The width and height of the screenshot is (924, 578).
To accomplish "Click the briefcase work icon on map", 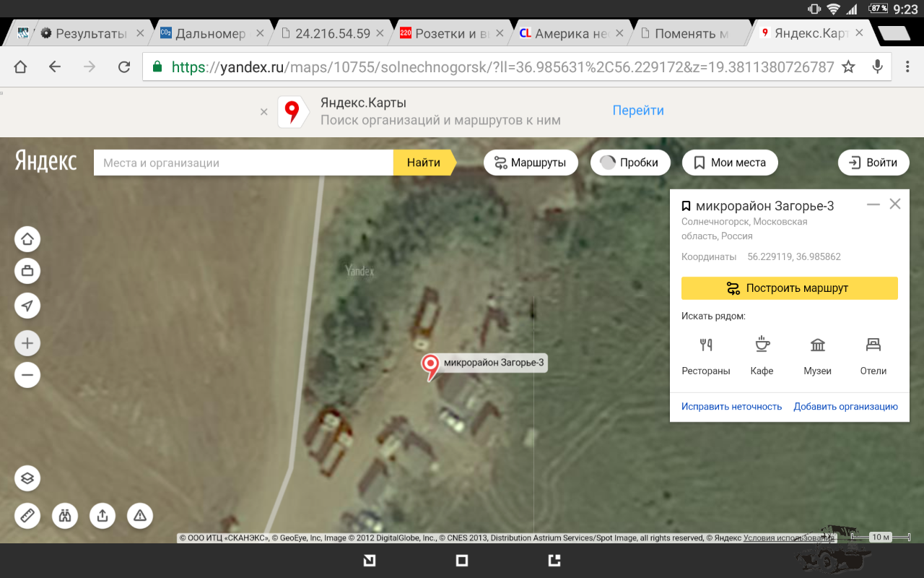I will point(27,272).
